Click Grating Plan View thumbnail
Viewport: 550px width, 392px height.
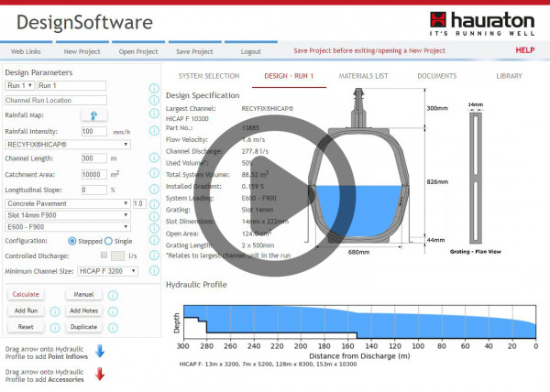[476, 179]
